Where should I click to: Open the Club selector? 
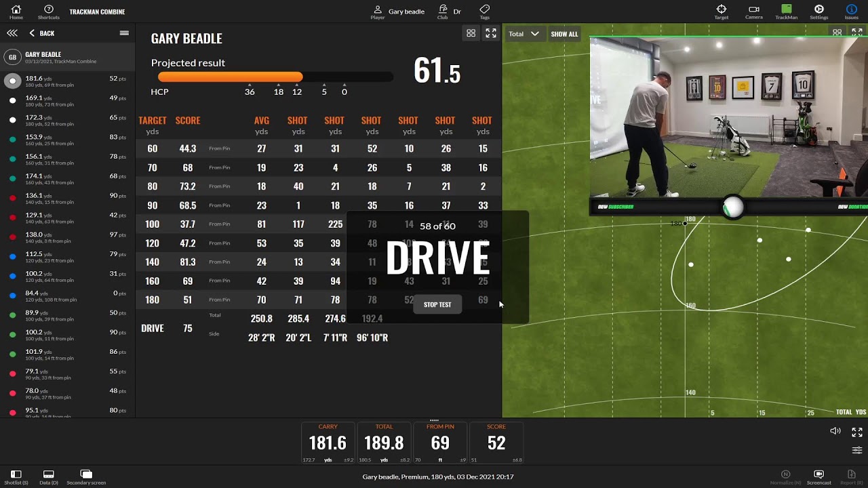(442, 12)
